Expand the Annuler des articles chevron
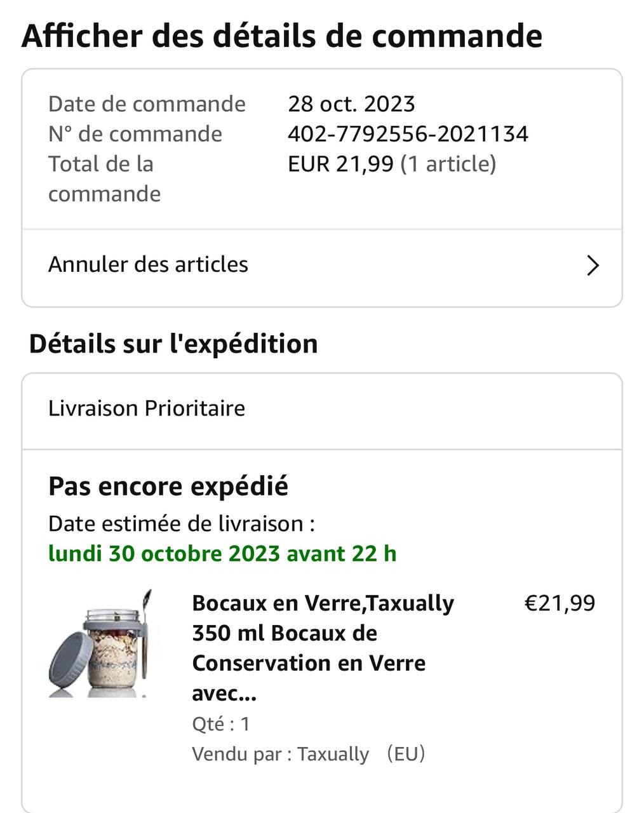 tap(592, 265)
